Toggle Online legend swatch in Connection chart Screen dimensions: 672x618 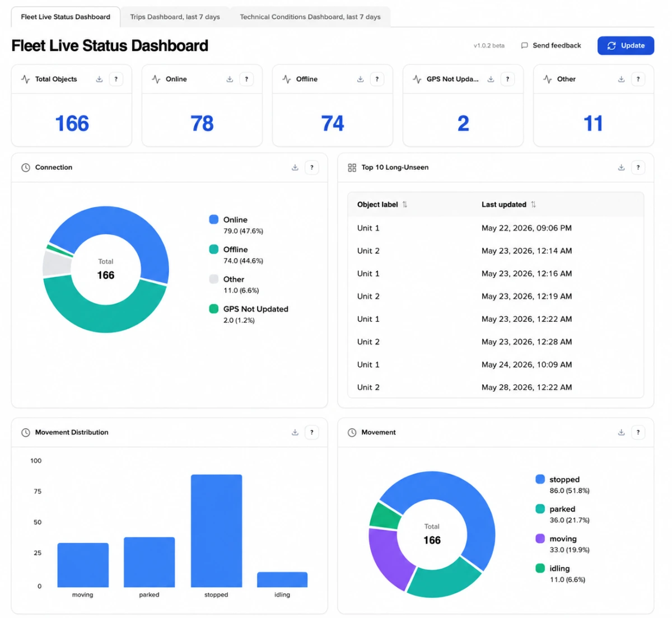(213, 219)
